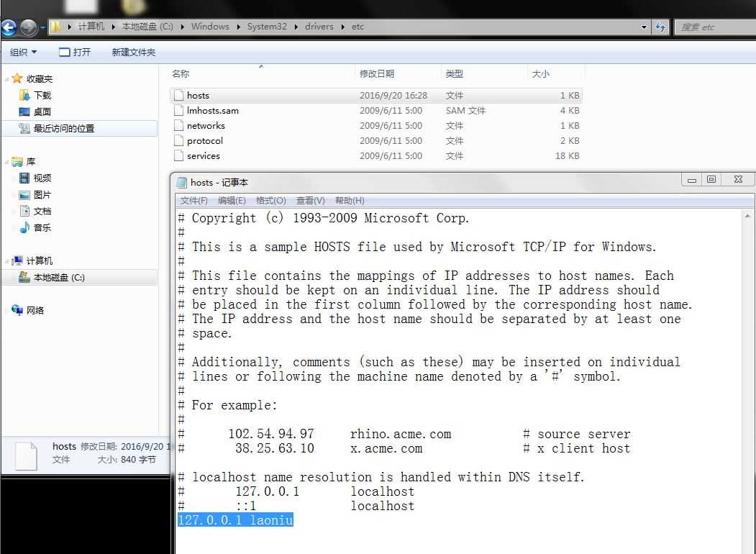756x554 pixels.
Task: Open 下载 folder in favorites
Action: [x=42, y=95]
